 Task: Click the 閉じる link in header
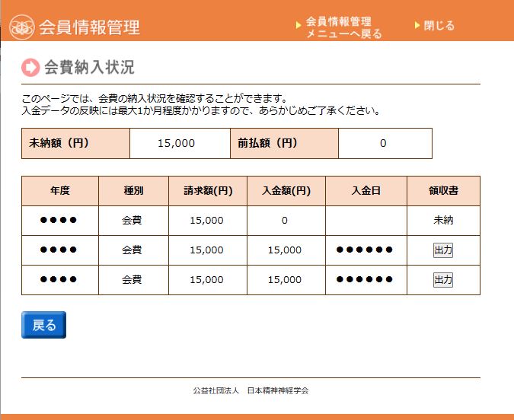439,26
